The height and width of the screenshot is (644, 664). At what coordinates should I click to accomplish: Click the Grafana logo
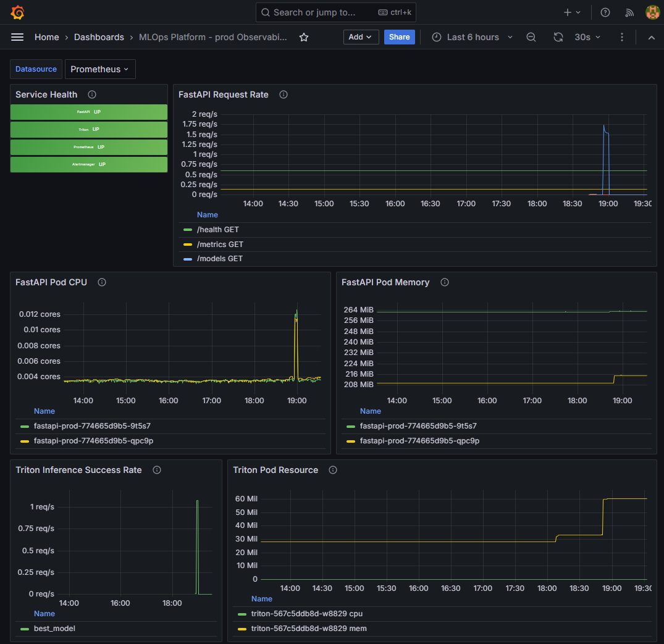17,12
